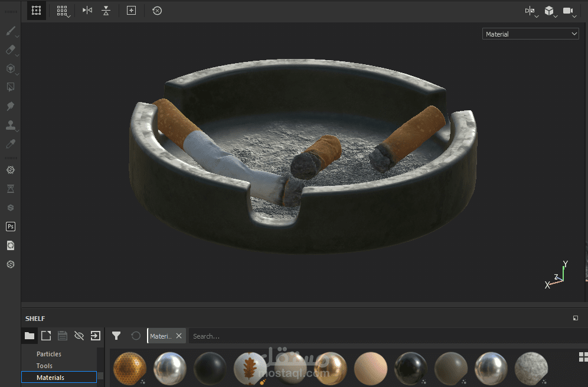Image resolution: width=588 pixels, height=387 pixels.
Task: Pick the first chrome material sphere
Action: coord(170,369)
